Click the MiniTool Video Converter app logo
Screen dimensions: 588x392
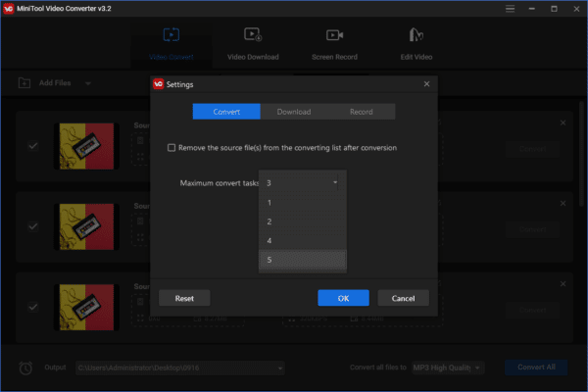coord(8,8)
